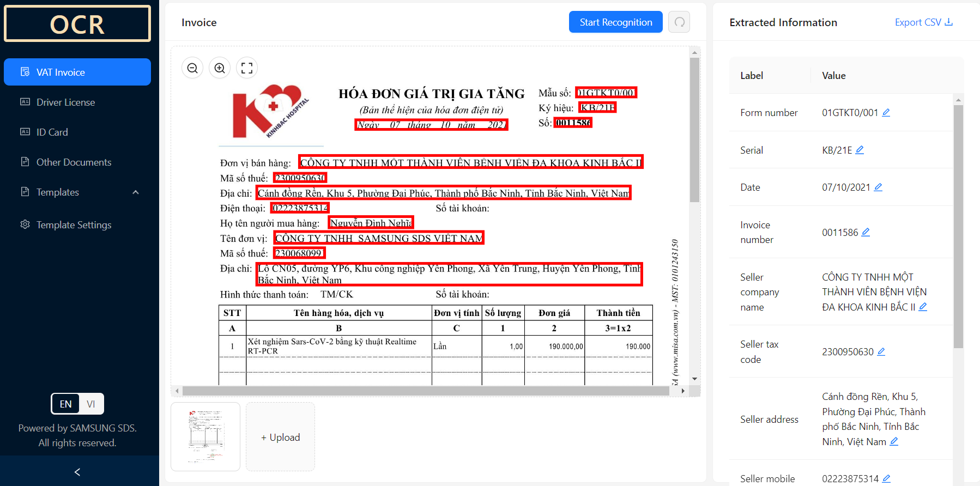Image resolution: width=980 pixels, height=486 pixels.
Task: Click the 'Extracted Information' heading
Action: click(x=783, y=22)
